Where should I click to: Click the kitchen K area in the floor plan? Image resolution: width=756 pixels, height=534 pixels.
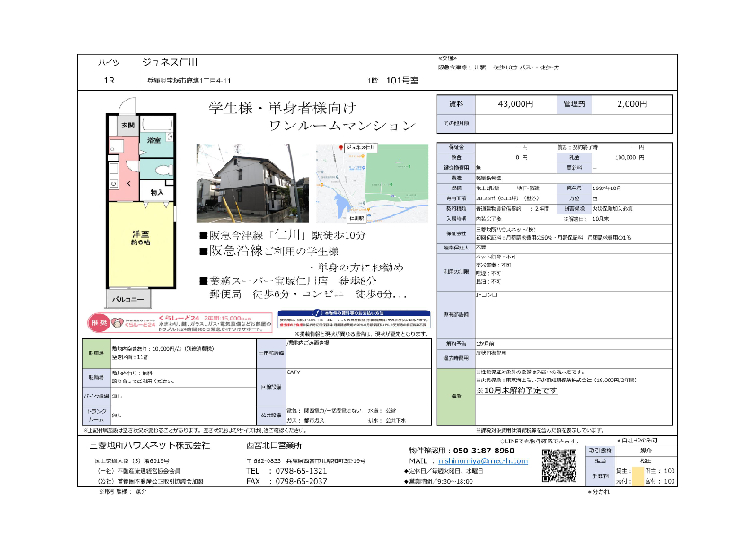[127, 184]
